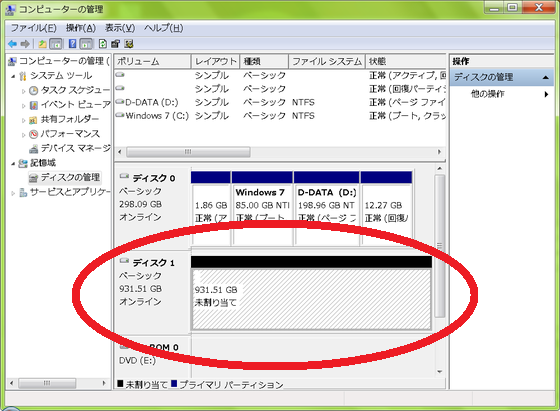Toggle the console tree pane icon
This screenshot has width=560, height=411.
56,44
